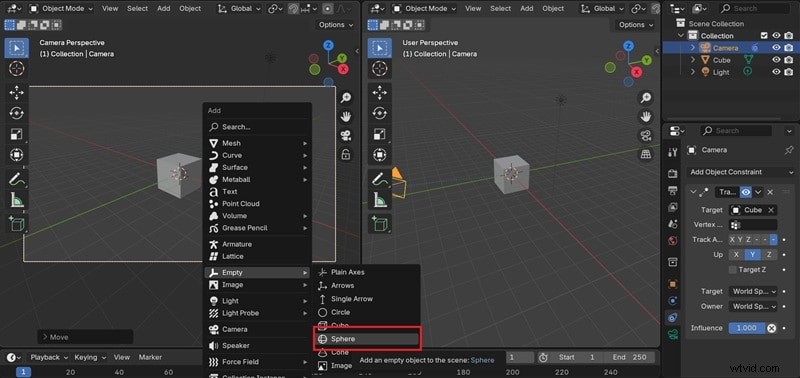Toggle proportional editing in left viewport header
Viewport: 800px width, 378px height.
(328, 9)
